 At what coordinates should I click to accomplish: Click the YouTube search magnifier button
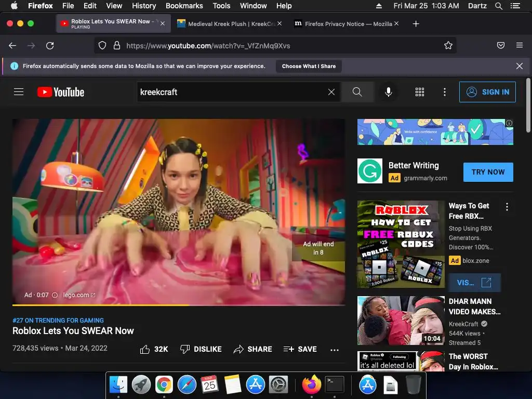357,92
